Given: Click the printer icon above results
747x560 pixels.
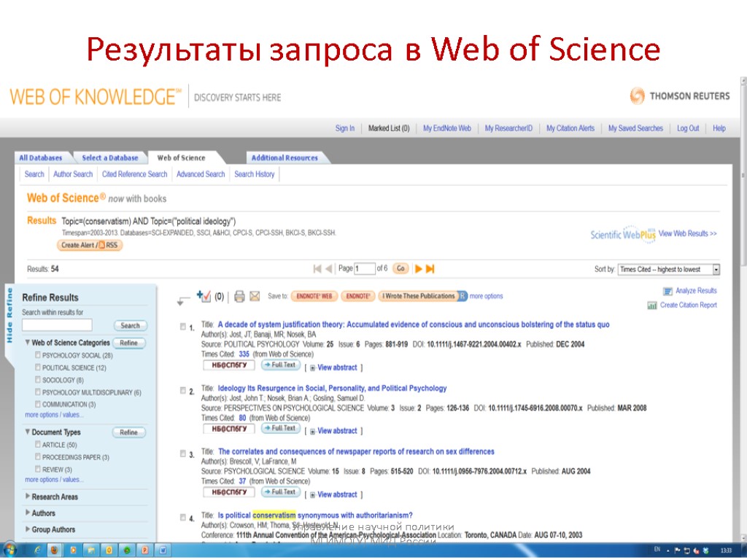Looking at the screenshot, I should tap(239, 296).
